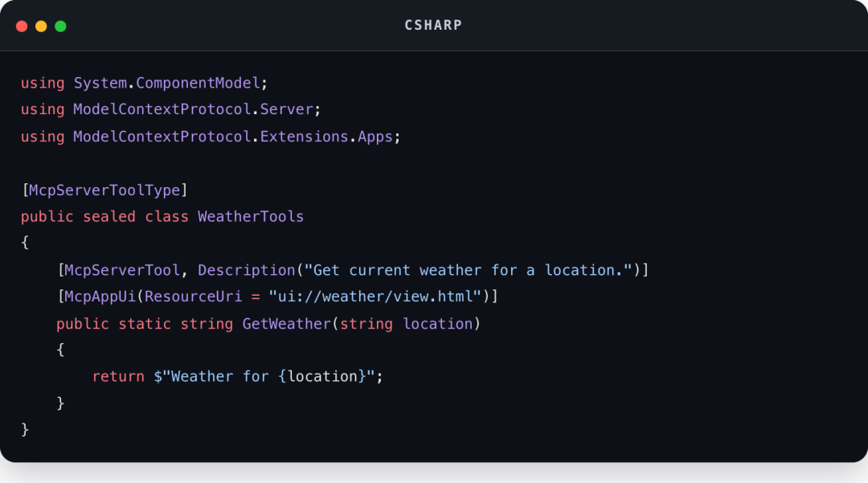Click the red close window dot
The width and height of the screenshot is (868, 483).
[x=22, y=26]
